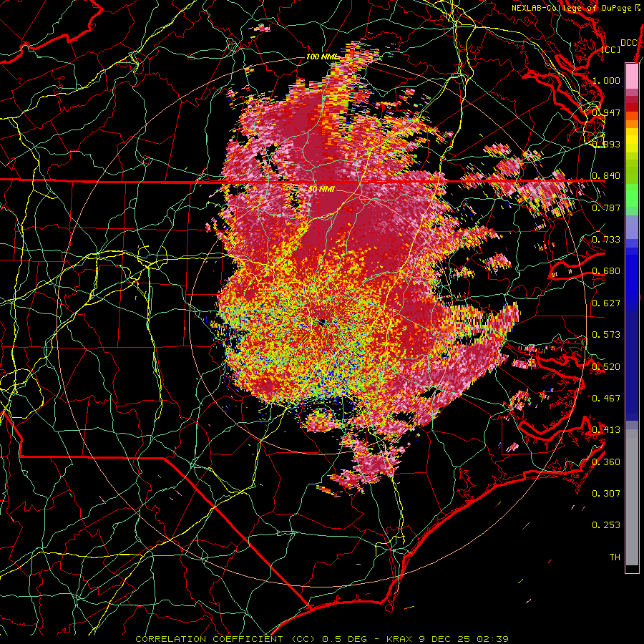Select the 0.467 scale value
Image resolution: width=644 pixels, height=644 pixels.
pos(606,399)
